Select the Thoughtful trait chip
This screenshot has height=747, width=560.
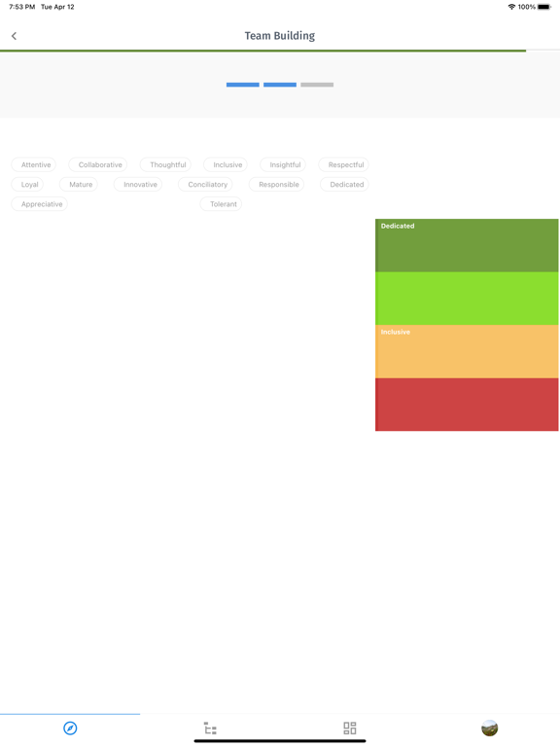(165, 164)
